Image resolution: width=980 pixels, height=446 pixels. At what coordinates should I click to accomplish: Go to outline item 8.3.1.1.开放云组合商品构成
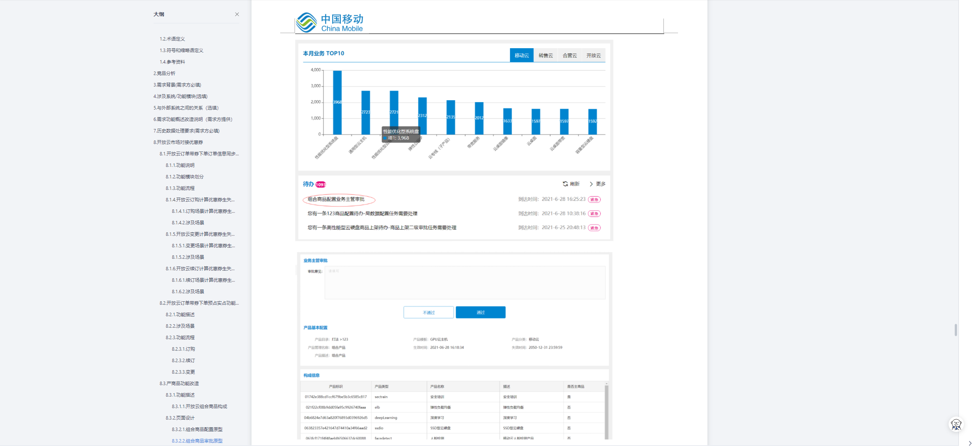click(x=199, y=406)
